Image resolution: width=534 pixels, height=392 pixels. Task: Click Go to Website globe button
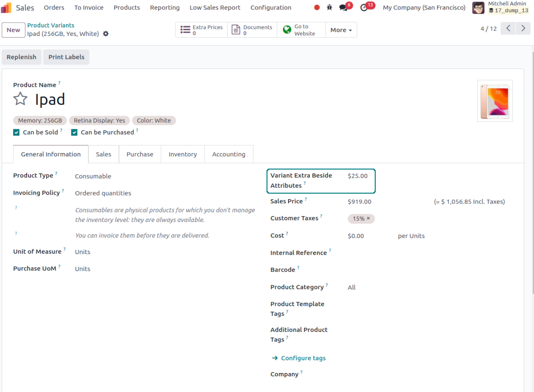301,30
